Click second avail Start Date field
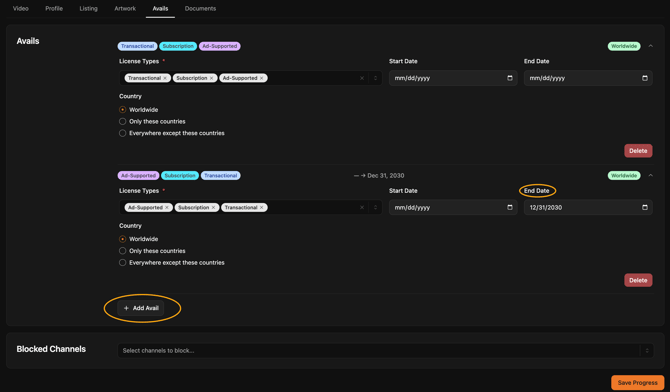Screen dimensions: 670x392 (x=453, y=208)
